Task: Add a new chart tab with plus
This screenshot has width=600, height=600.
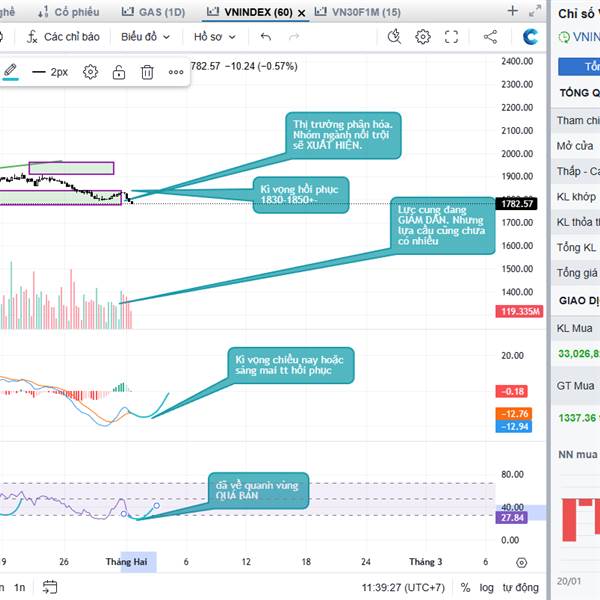Action: click(x=512, y=11)
